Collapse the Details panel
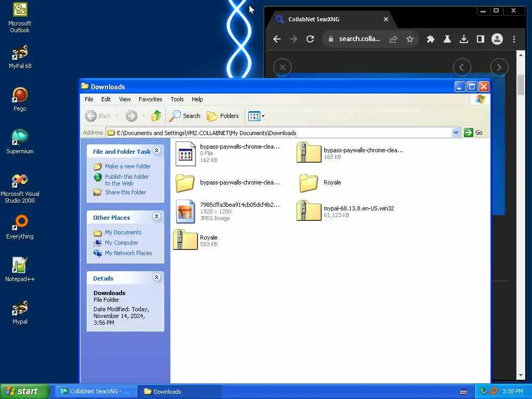The height and width of the screenshot is (399, 532). (x=157, y=277)
